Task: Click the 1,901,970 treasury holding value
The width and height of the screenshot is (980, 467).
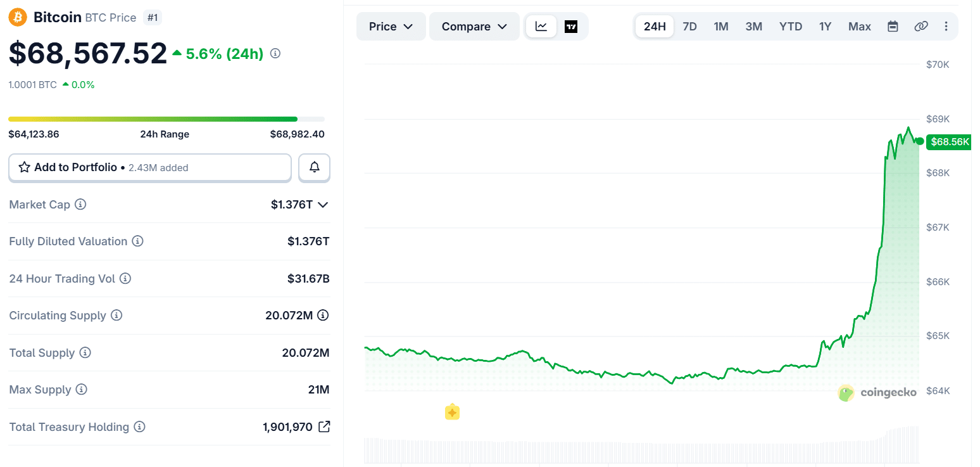Action: coord(287,427)
